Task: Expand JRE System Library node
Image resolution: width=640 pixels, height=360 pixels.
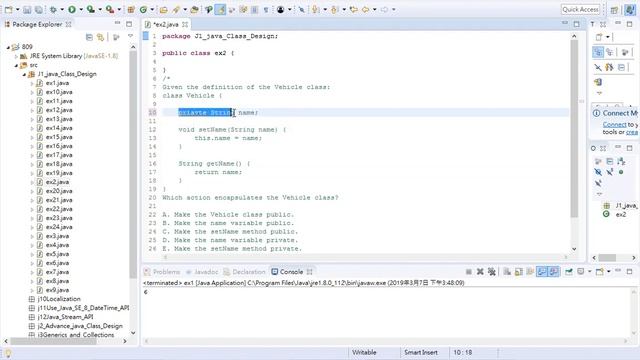Action: 16,56
